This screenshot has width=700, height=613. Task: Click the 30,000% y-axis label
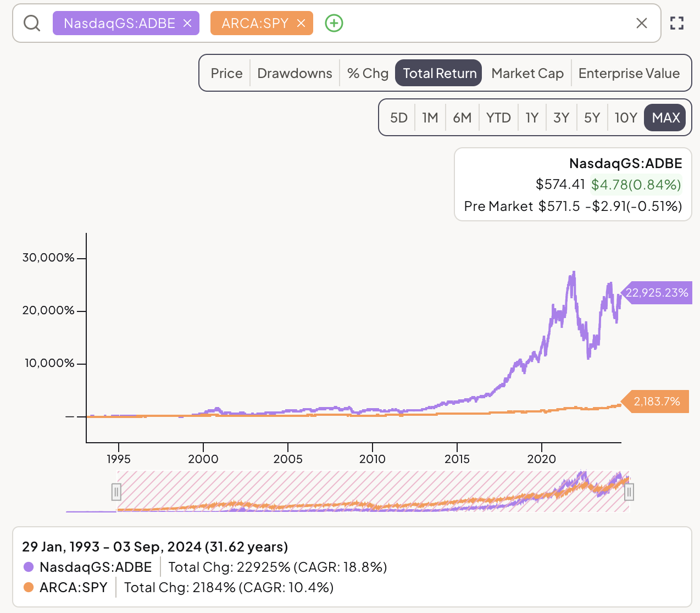coord(48,258)
